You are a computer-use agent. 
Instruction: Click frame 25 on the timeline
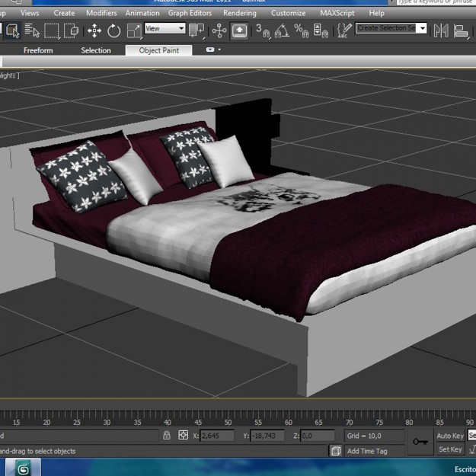(x=77, y=422)
